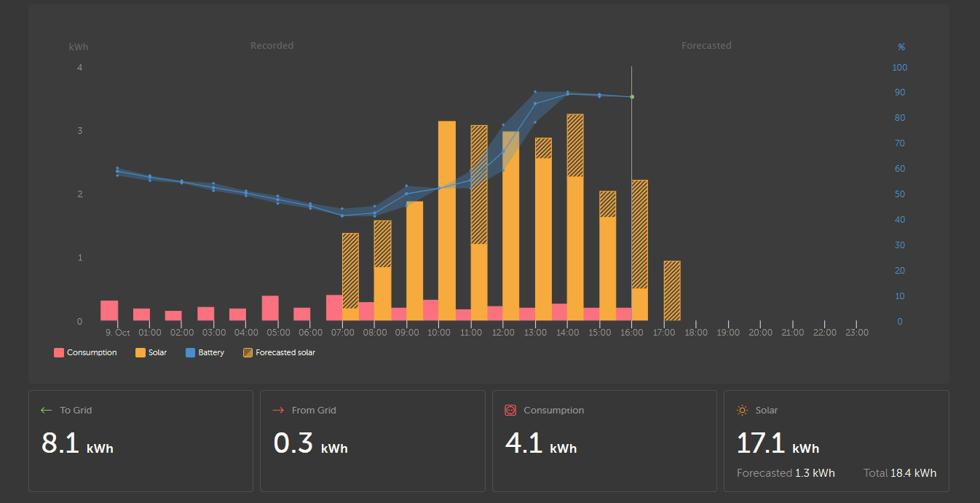Image resolution: width=980 pixels, height=503 pixels.
Task: Click the hatched 16:00 forecasted solar bar
Action: (640, 234)
